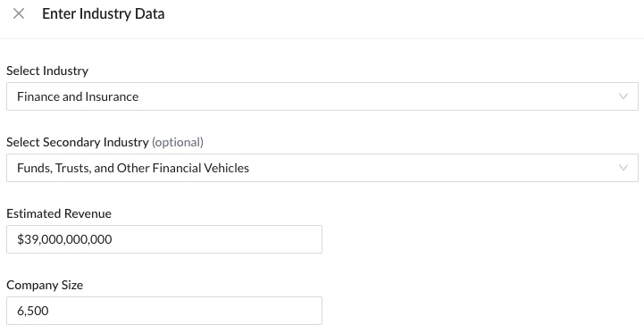
Task: Select the Finance and Insurance value text
Action: [78, 96]
